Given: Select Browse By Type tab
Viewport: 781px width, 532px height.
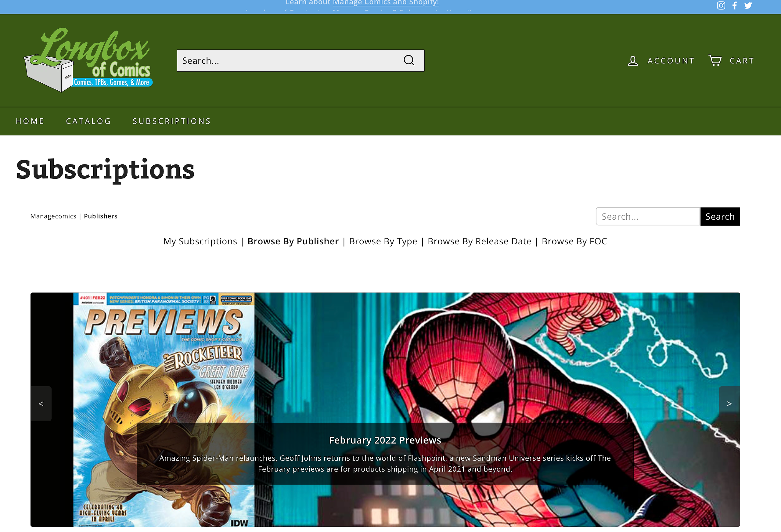Looking at the screenshot, I should click(383, 241).
